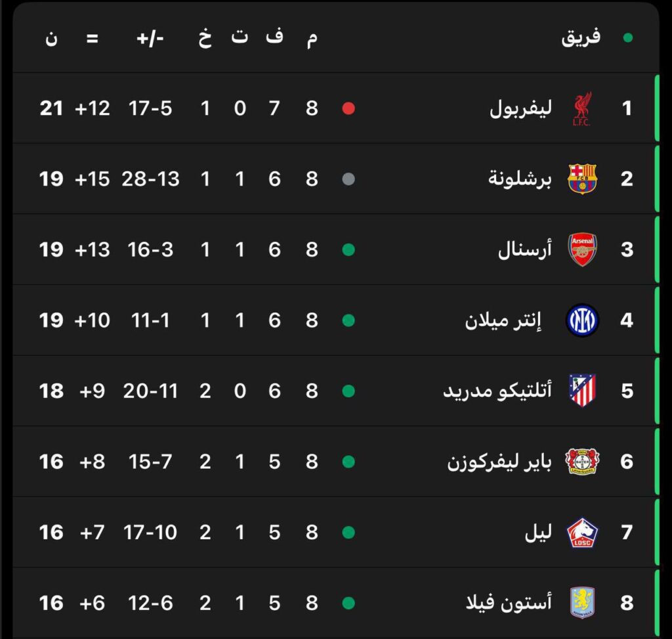The height and width of the screenshot is (639, 672).
Task: Open the ليفربول team name link
Action: pos(520,108)
